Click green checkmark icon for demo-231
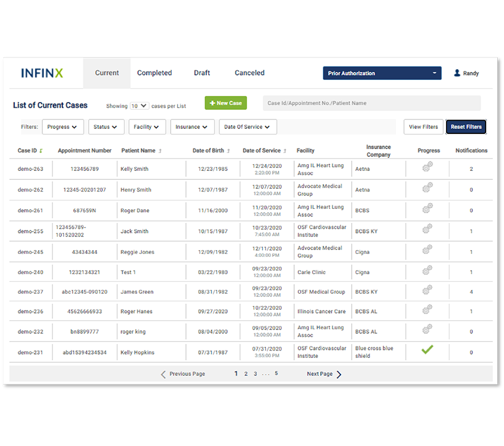The image size is (504, 446). pos(427,349)
